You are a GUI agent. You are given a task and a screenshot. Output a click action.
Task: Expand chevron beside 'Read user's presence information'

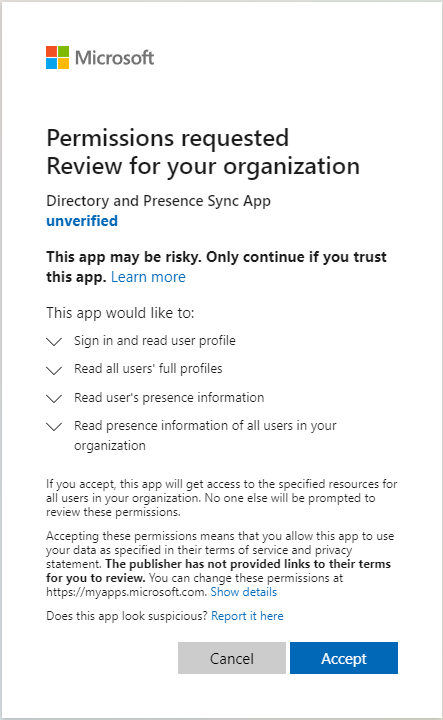[54, 399]
